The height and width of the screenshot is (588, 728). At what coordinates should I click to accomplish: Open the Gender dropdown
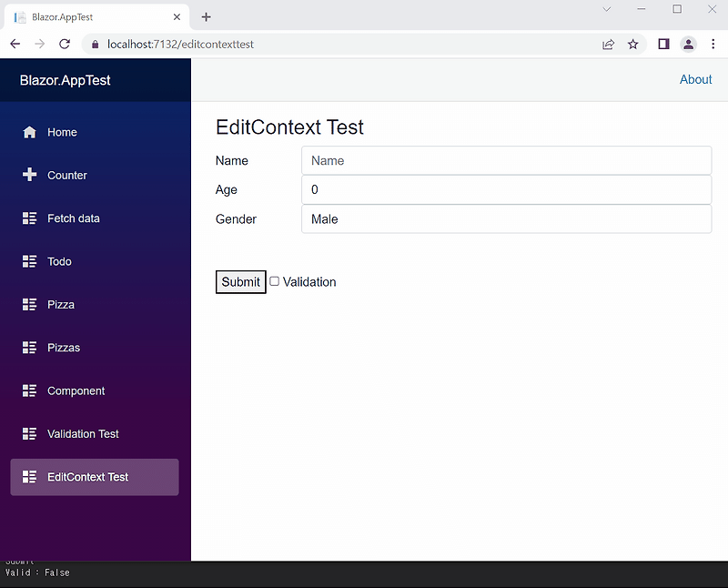506,218
